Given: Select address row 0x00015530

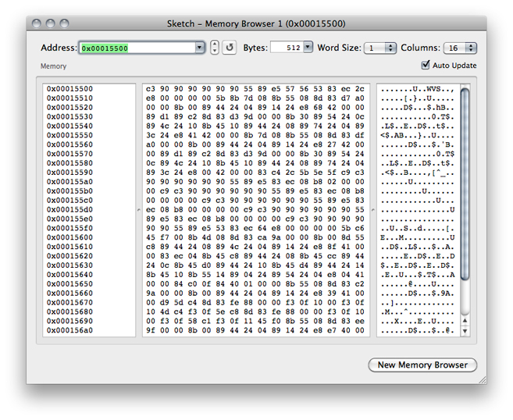Looking at the screenshot, I should point(69,117).
